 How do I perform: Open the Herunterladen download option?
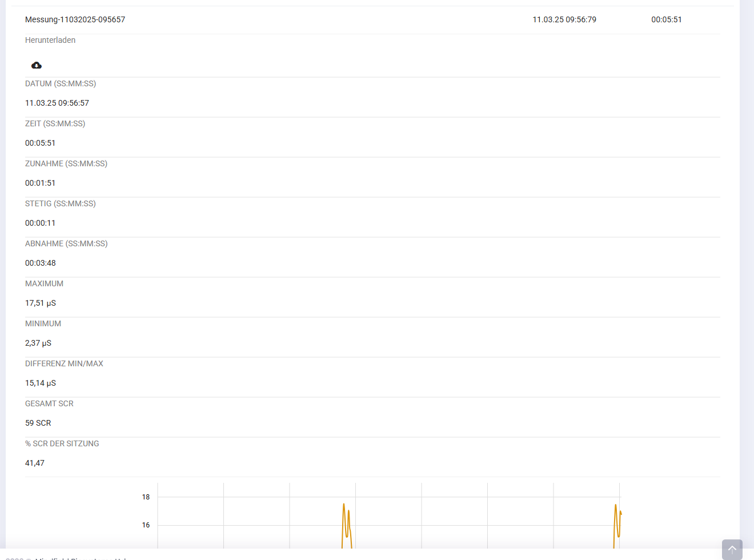pos(50,40)
